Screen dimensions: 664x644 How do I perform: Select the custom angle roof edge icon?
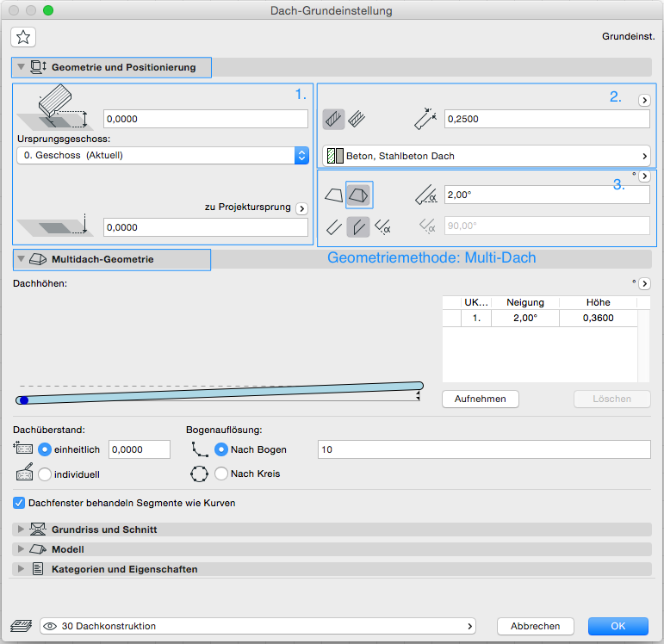click(382, 226)
